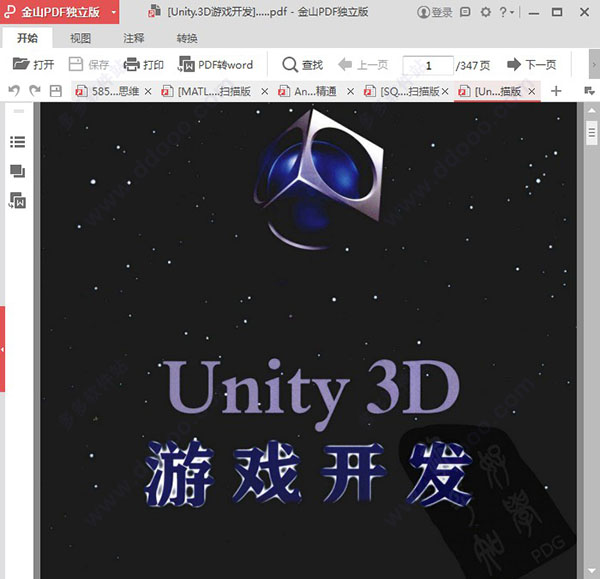Close the [MATL...扫描版 document tab
The width and height of the screenshot is (600, 579).
264,91
